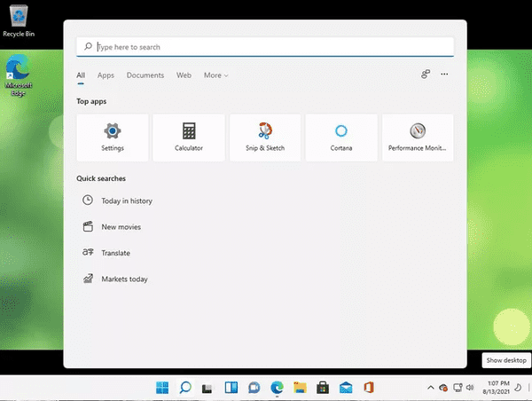Image resolution: width=532 pixels, height=401 pixels.
Task: Open Chat on the taskbar
Action: click(254, 388)
